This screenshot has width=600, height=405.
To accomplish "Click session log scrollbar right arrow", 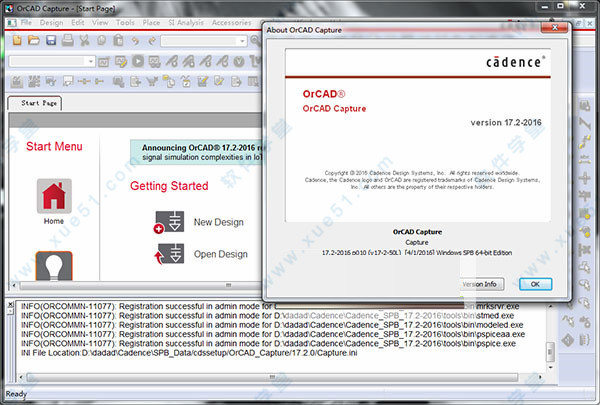I will (540, 377).
